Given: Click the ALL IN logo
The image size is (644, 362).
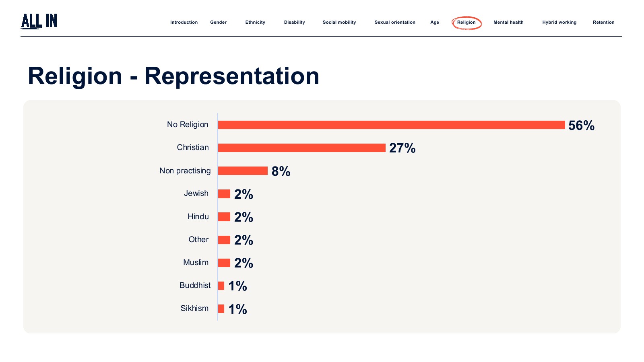Looking at the screenshot, I should pos(39,21).
